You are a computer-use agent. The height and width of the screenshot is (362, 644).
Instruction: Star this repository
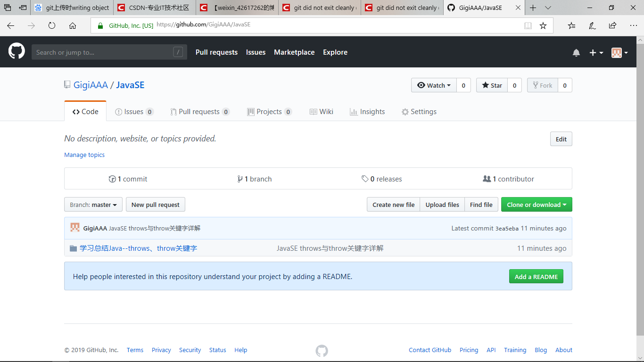[491, 85]
